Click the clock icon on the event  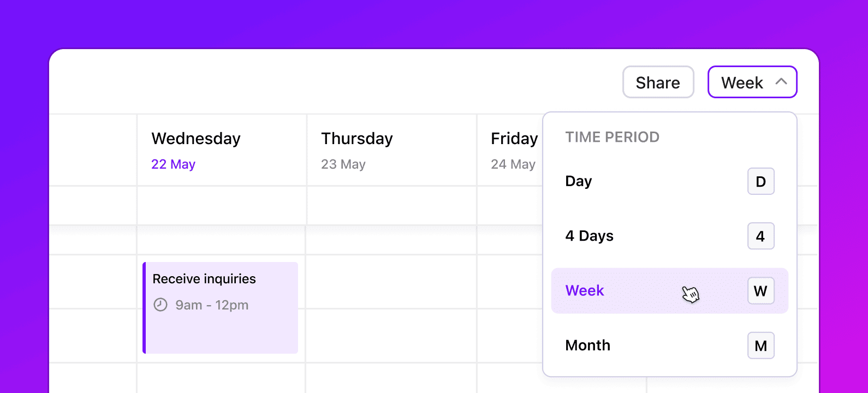pos(160,305)
